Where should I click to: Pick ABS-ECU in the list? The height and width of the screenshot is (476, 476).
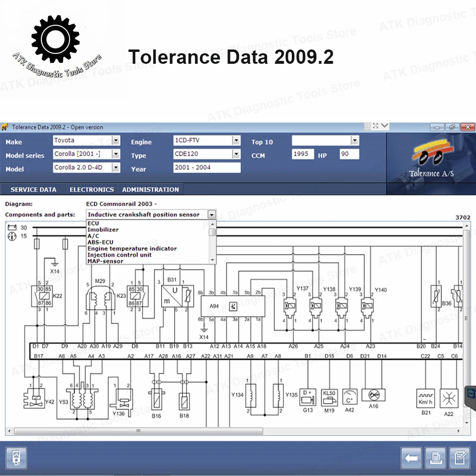click(100, 242)
